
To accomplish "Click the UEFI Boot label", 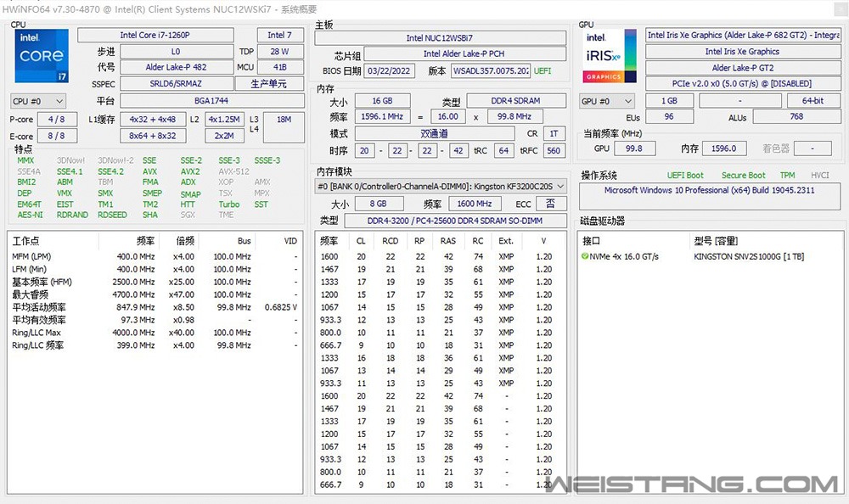I will pos(685,176).
